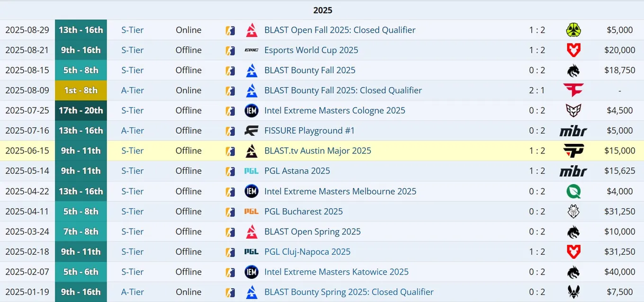The height and width of the screenshot is (302, 644).
Task: Click the $4,500 prize value
Action: point(620,110)
